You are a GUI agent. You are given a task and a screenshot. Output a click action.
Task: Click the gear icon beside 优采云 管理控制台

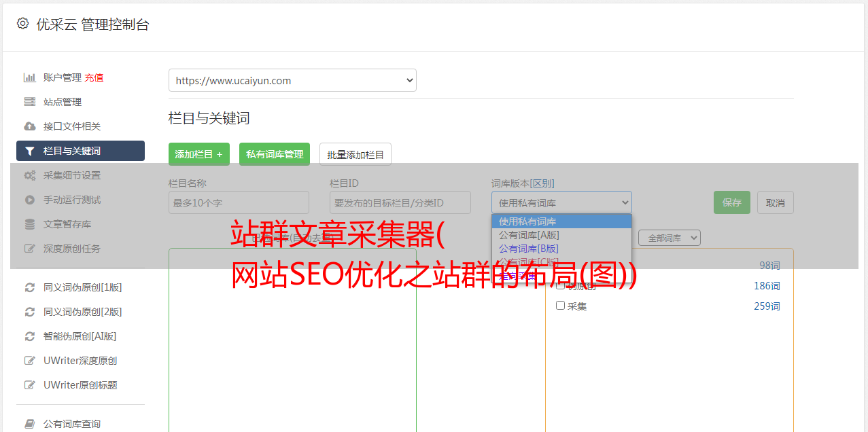click(22, 24)
